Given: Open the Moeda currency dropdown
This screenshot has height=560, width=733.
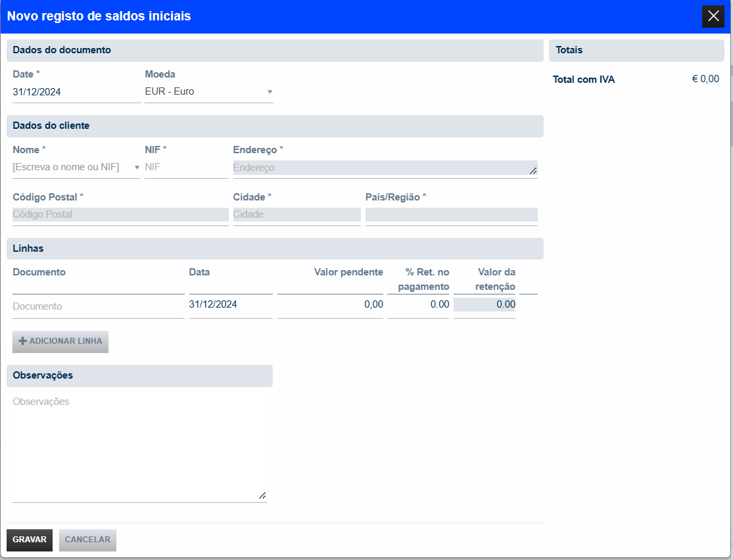Looking at the screenshot, I should (x=209, y=91).
